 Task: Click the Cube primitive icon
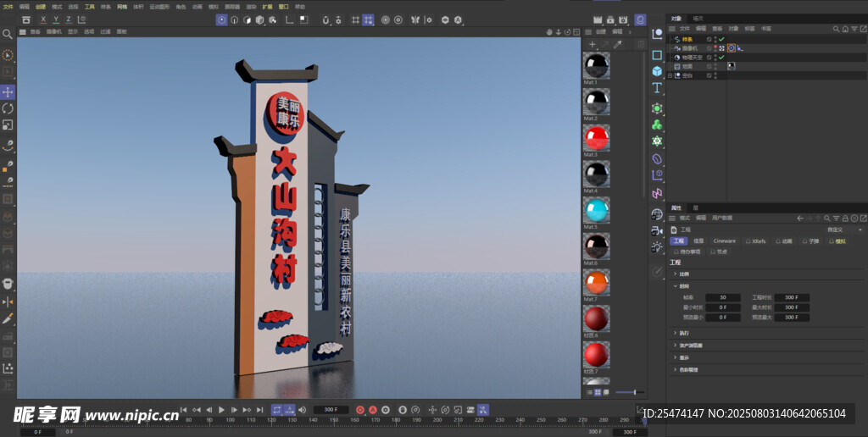coord(657,71)
